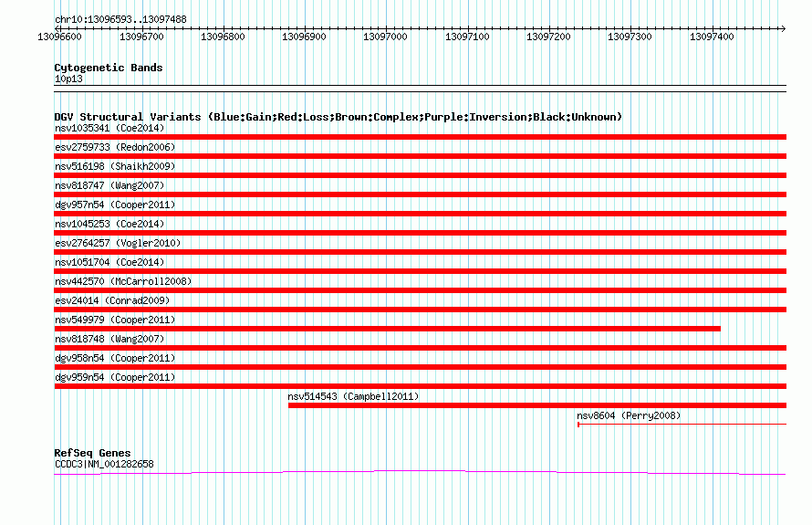
Task: Select the red bar under nsv1045253
Action: tap(420, 233)
